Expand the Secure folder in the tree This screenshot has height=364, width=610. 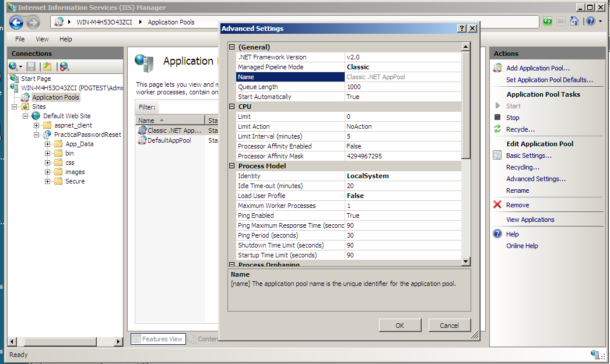coord(48,181)
